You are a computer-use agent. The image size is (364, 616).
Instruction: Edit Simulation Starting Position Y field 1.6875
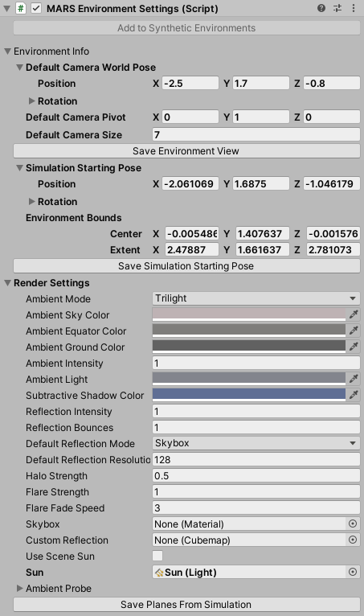coord(260,184)
